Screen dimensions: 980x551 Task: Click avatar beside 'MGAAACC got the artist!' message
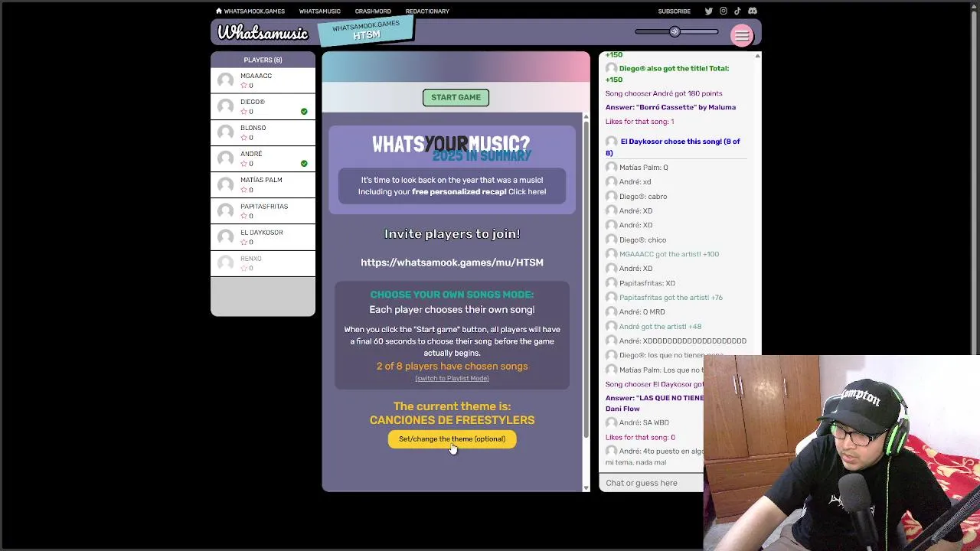[x=611, y=254]
